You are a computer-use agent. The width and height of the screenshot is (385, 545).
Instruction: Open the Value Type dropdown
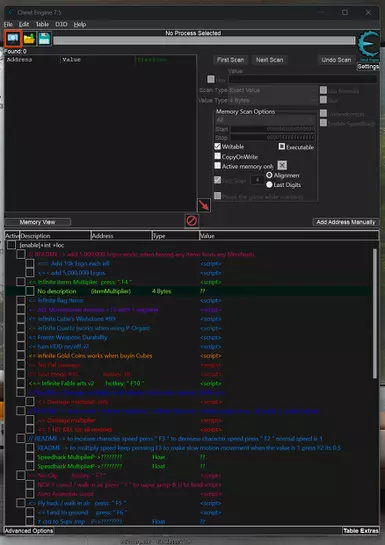[272, 100]
